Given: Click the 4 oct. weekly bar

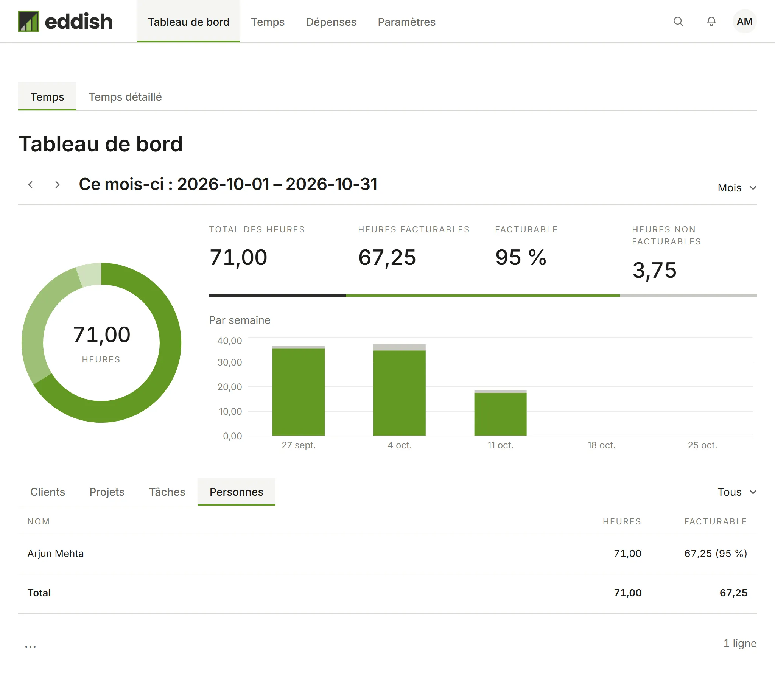Looking at the screenshot, I should tap(399, 390).
